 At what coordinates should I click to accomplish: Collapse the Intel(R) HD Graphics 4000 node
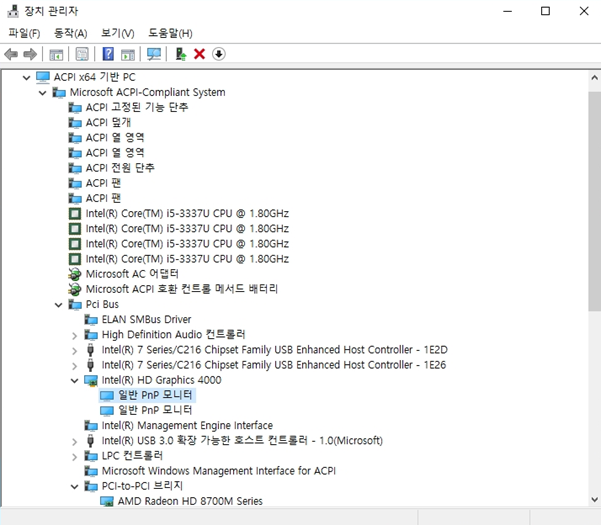tap(74, 381)
